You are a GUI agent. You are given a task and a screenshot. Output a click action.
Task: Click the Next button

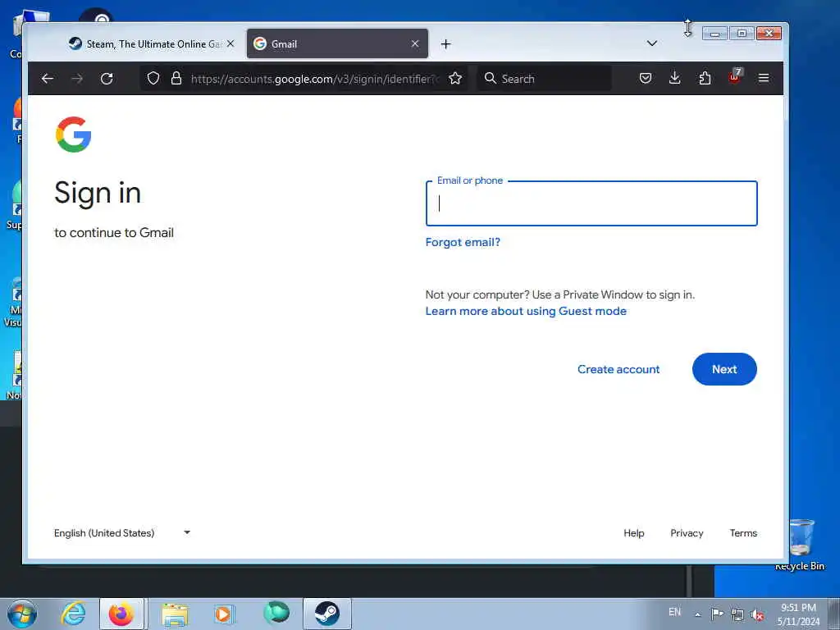(x=724, y=369)
